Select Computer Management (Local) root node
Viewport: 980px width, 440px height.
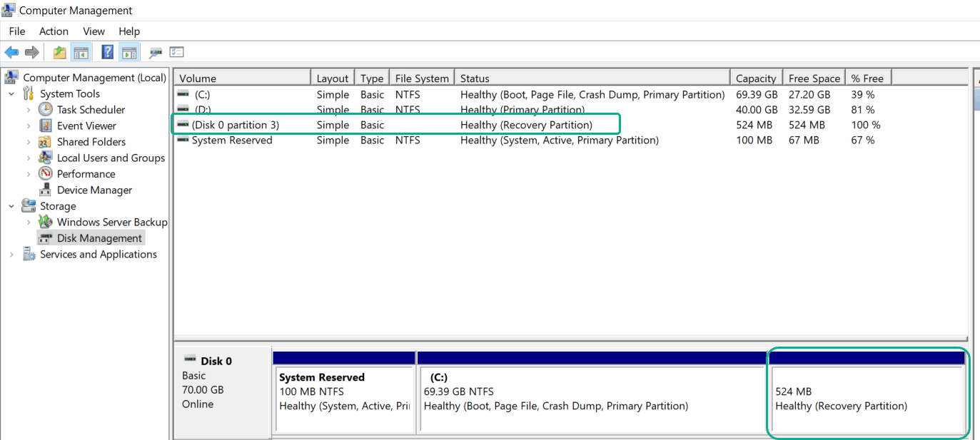tap(94, 77)
